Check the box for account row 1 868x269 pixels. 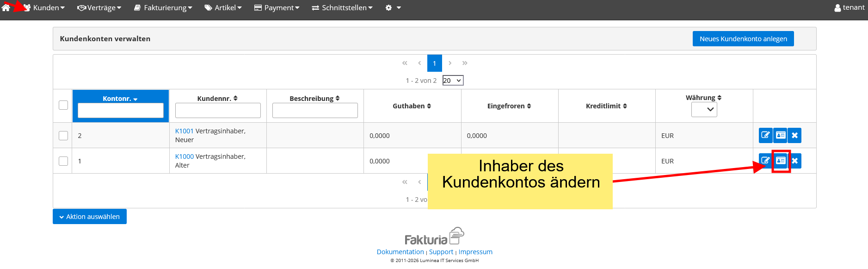(x=63, y=161)
